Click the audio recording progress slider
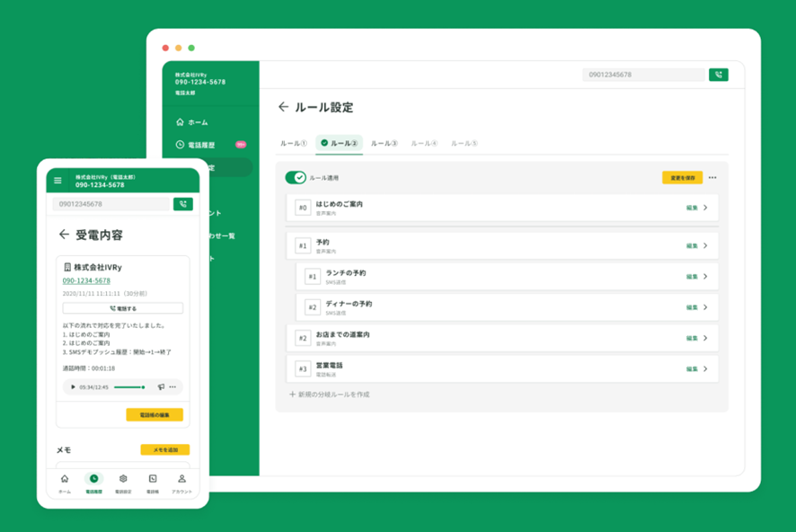 pyautogui.click(x=130, y=387)
